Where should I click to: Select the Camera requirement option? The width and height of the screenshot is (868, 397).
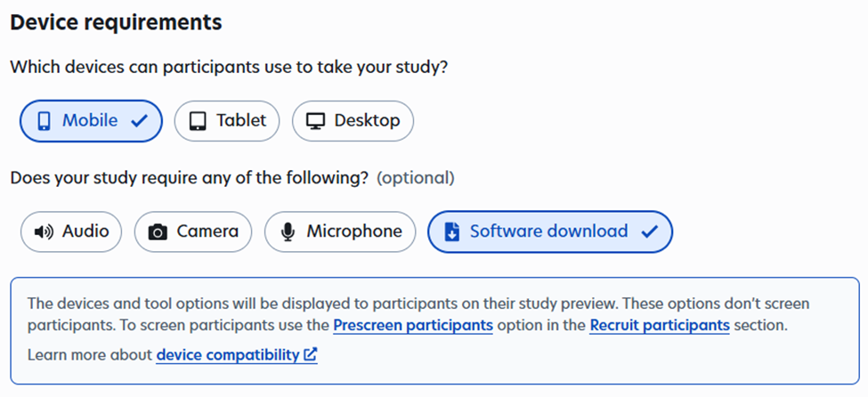click(x=193, y=231)
